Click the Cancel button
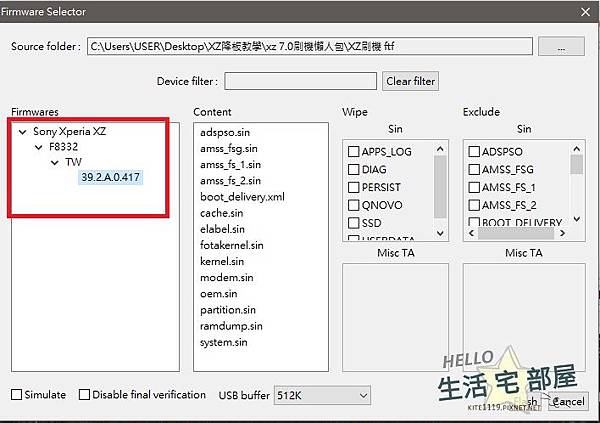Screen dimensions: 600x423 point(569,402)
